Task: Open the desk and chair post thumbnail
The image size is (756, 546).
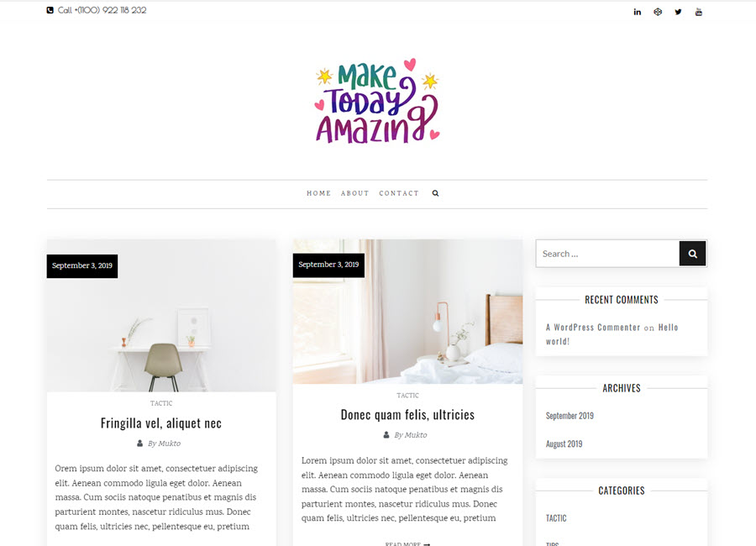Action: (161, 316)
